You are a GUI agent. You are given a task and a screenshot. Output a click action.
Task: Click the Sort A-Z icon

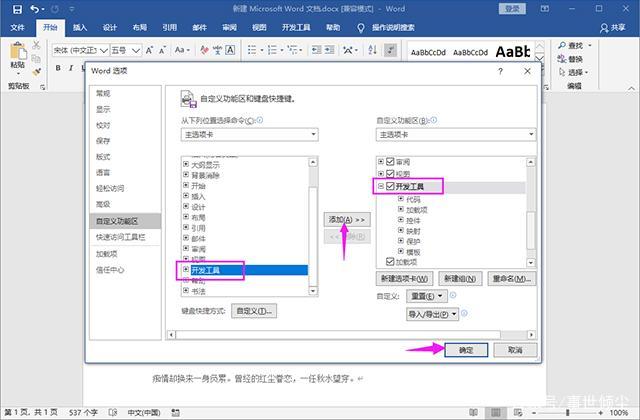click(372, 50)
